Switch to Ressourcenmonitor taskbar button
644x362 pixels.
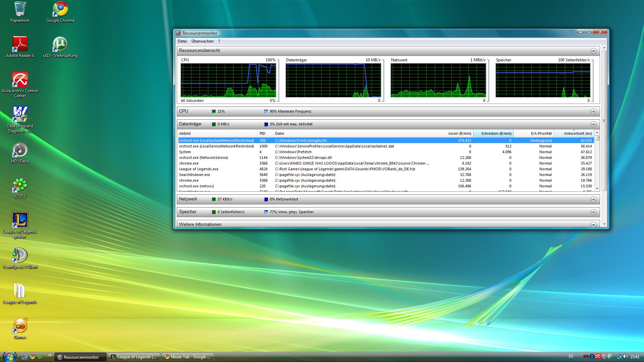pyautogui.click(x=81, y=357)
